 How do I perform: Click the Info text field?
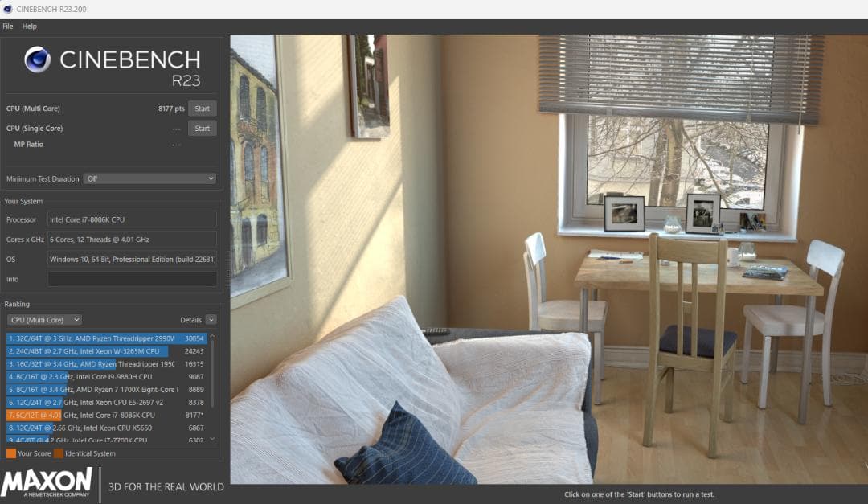[132, 279]
